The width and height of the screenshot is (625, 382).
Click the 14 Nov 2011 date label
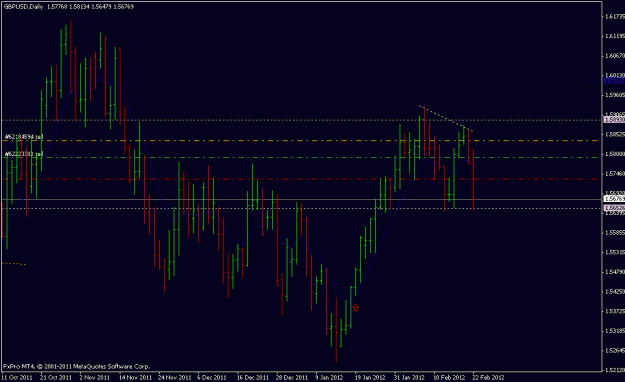[136, 377]
